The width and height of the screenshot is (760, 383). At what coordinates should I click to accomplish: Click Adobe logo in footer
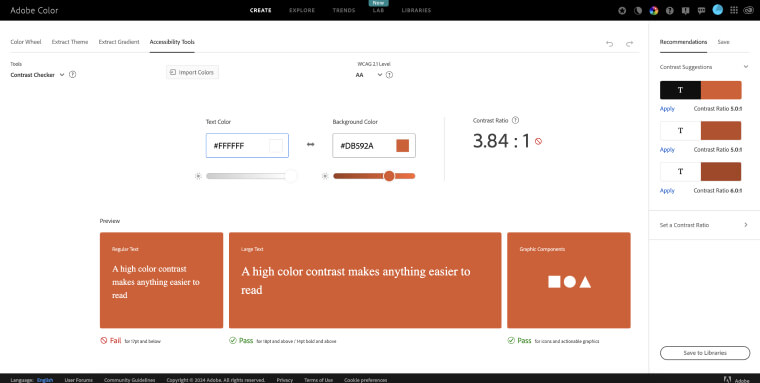(736, 380)
